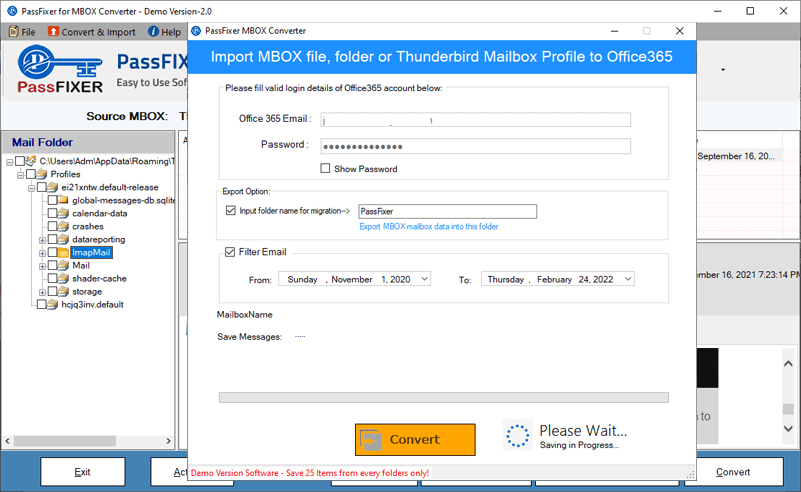Uncheck Input folder name for migration
The image size is (801, 492).
[230, 210]
